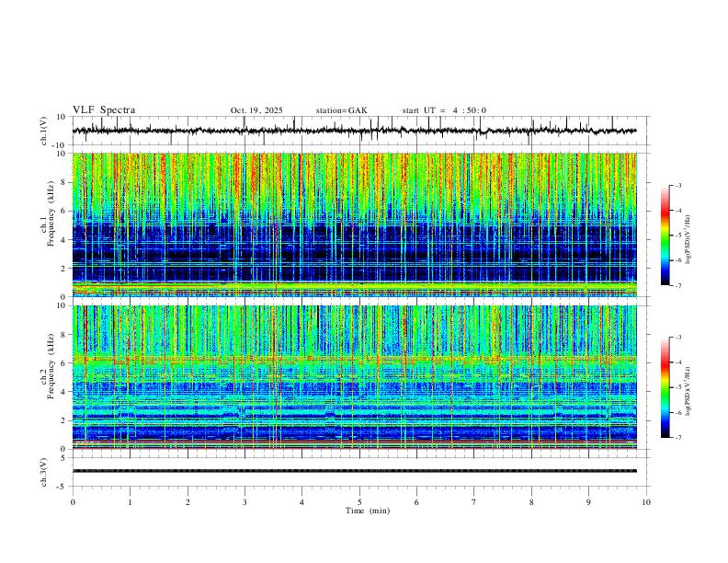Click inside the ch.2 spectrogram panel
Viewport: 728px width, 563px height.
[354, 377]
